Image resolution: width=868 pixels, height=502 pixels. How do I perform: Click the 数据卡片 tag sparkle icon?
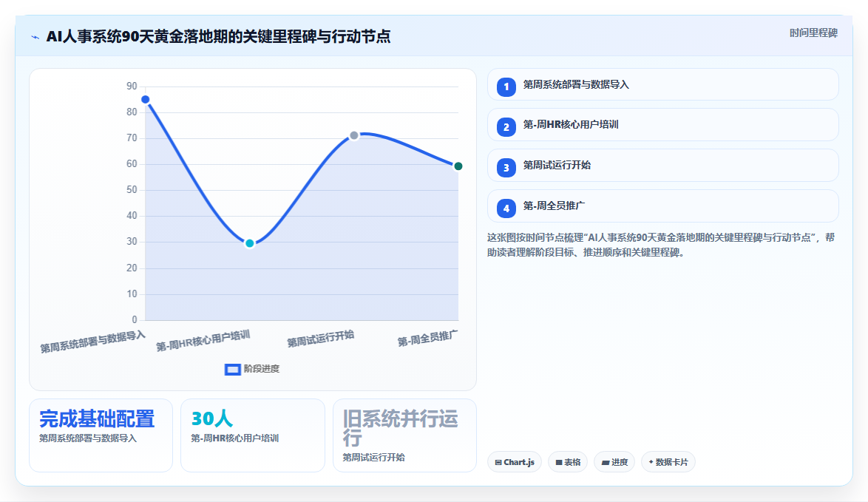[651, 461]
